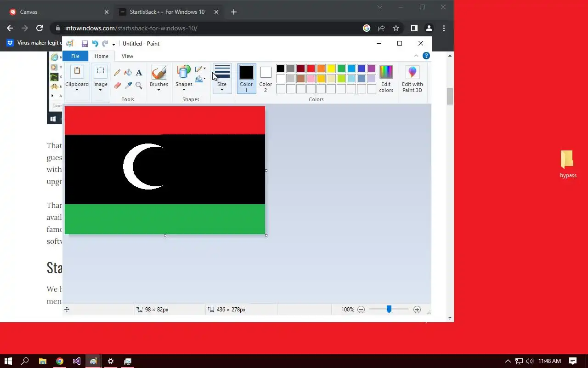Open taskbar Search magnifier
Viewport: 588px width, 368px height.
25,361
